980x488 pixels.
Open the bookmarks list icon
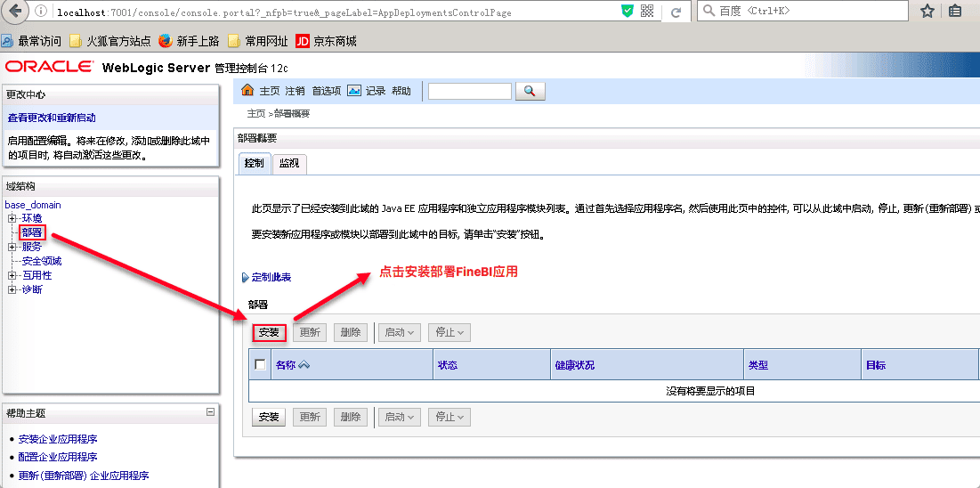955,11
